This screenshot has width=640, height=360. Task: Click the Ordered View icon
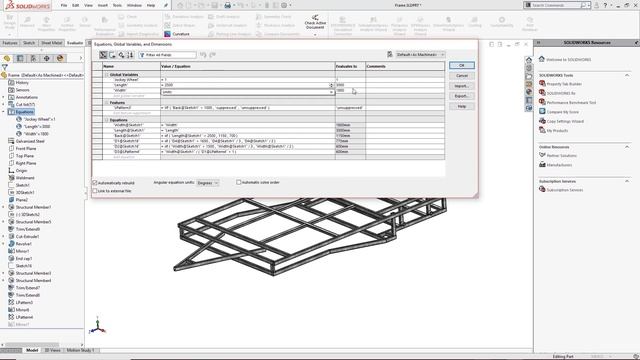pos(130,55)
